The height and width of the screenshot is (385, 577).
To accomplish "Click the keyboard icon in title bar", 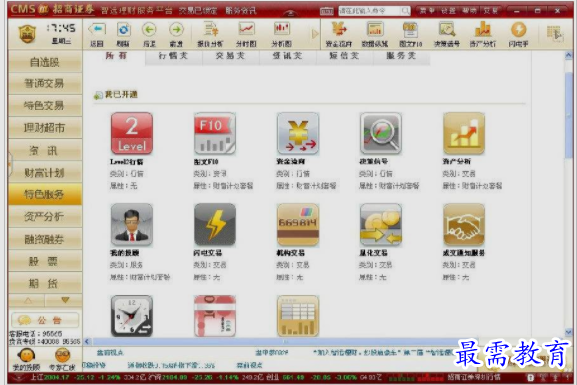I will point(327,11).
